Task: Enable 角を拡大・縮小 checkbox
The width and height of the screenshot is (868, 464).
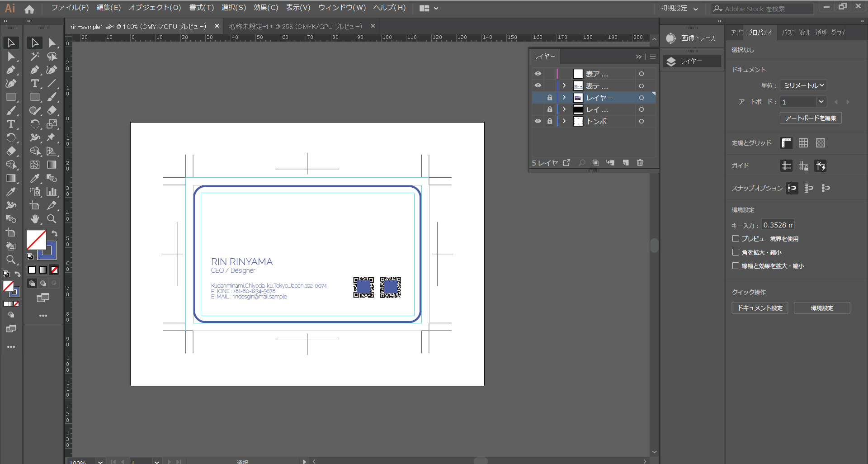Action: (x=736, y=252)
